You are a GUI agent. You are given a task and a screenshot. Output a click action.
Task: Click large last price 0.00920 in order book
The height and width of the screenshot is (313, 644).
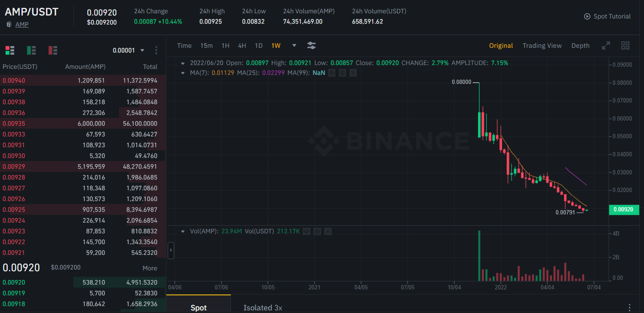tap(21, 268)
